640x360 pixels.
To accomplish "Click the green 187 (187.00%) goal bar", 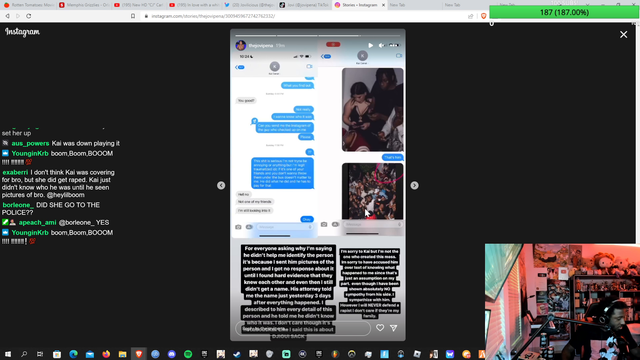I will pos(564,12).
